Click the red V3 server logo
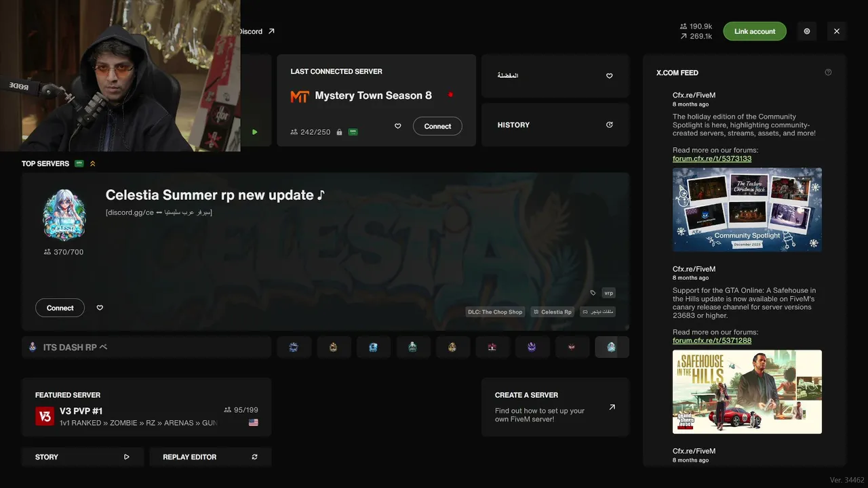Screen dimensions: 868x488 tap(45, 416)
